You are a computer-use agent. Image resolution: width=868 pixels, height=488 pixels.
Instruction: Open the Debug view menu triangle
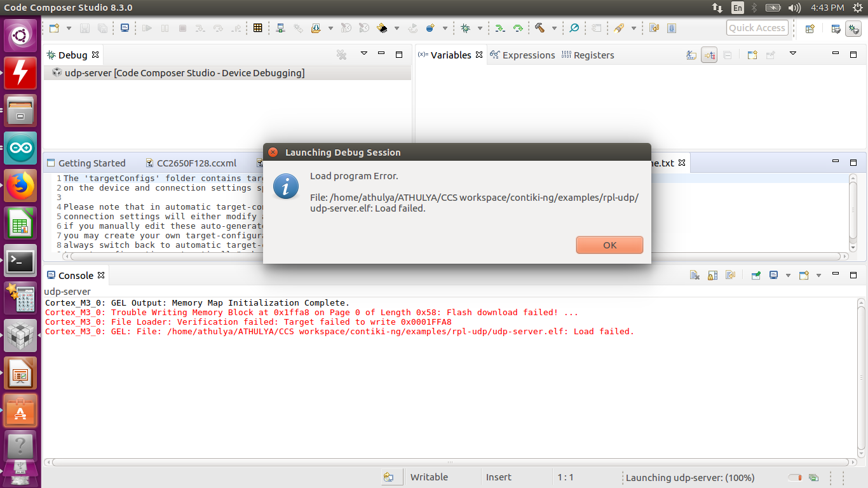[364, 54]
